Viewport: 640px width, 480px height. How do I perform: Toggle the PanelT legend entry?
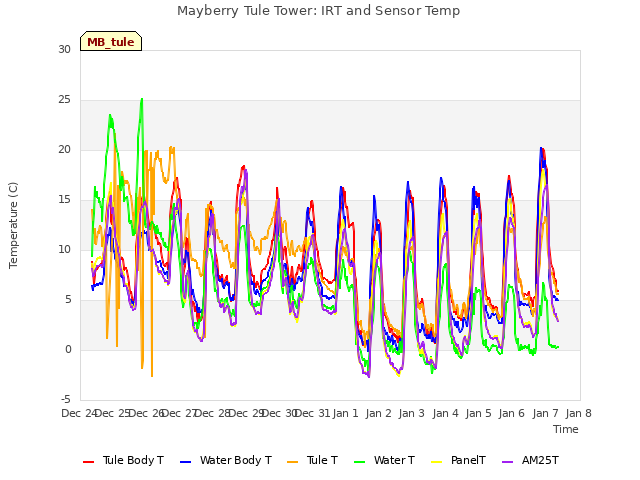(x=458, y=460)
